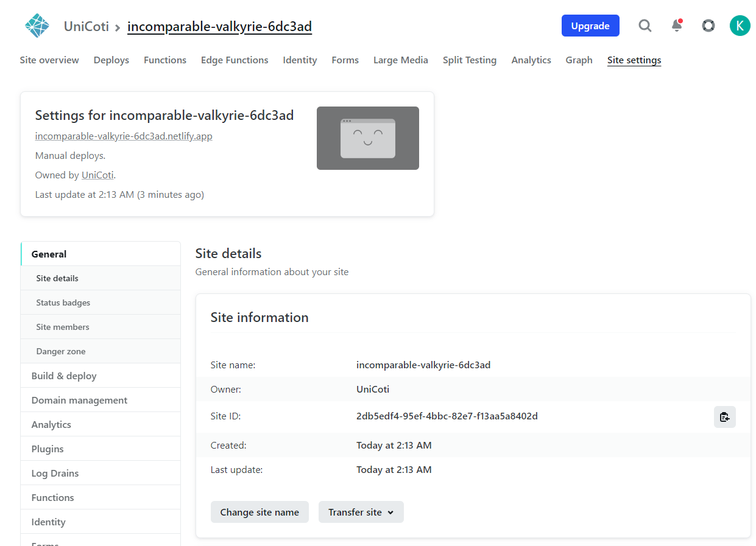Image resolution: width=756 pixels, height=546 pixels.
Task: Expand Identity section in sidebar
Action: coord(101,522)
